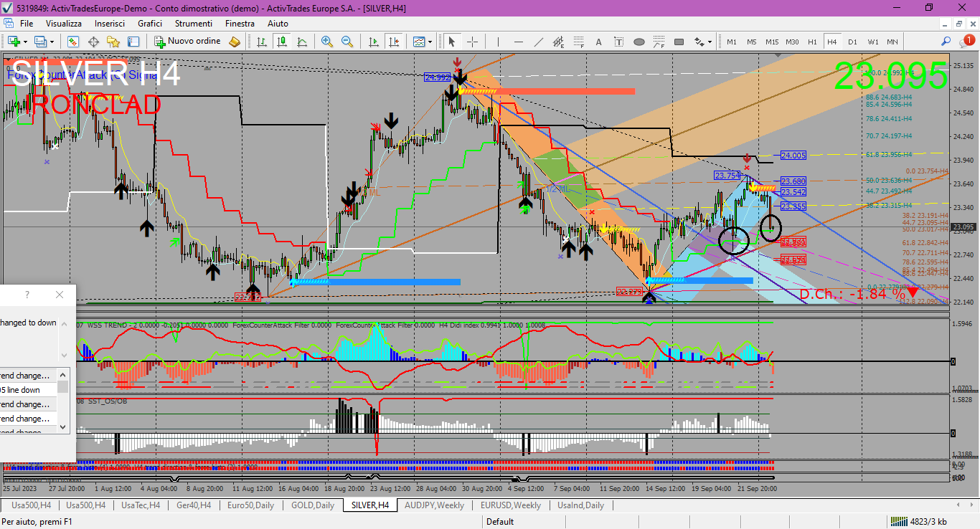980x529 pixels.
Task: Expand the arrows objects dropdown arrow
Action: 710,42
